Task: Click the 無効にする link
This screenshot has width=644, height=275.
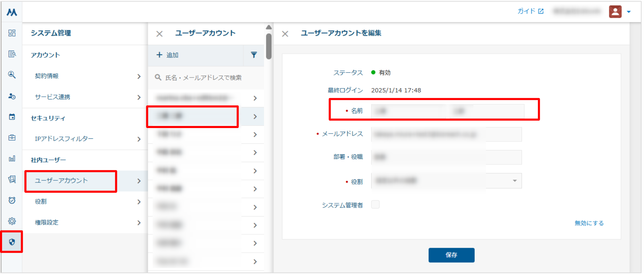Action: pos(589,223)
